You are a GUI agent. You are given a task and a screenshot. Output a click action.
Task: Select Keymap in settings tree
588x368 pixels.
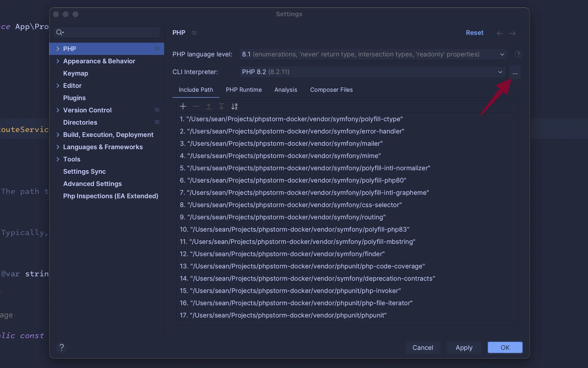click(107, 73)
